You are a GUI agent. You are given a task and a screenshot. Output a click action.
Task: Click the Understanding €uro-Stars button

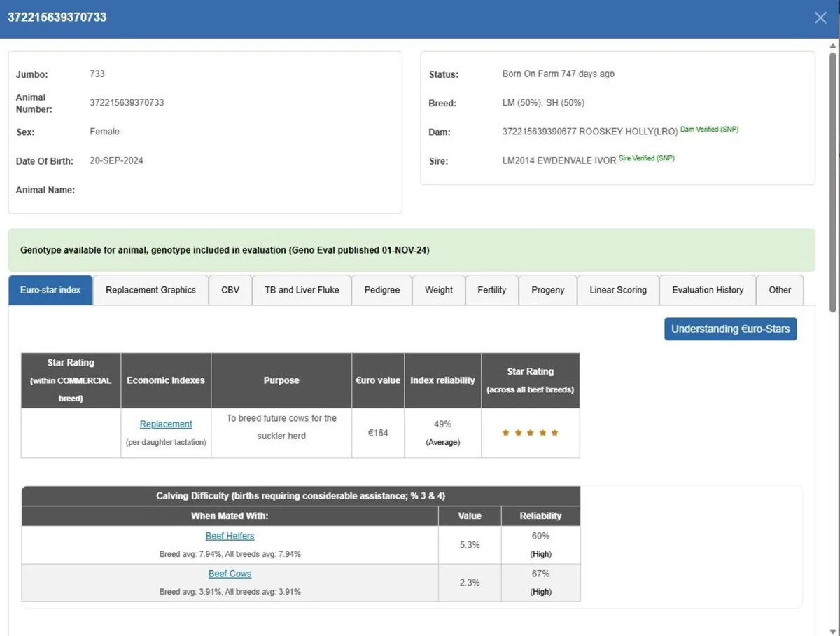tap(730, 329)
